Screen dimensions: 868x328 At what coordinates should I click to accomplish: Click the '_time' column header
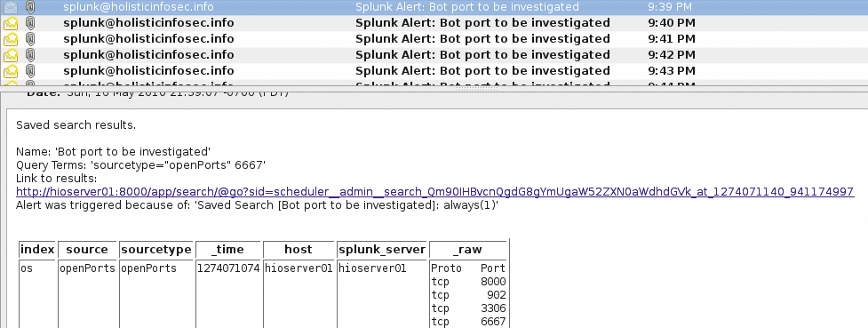coord(227,250)
